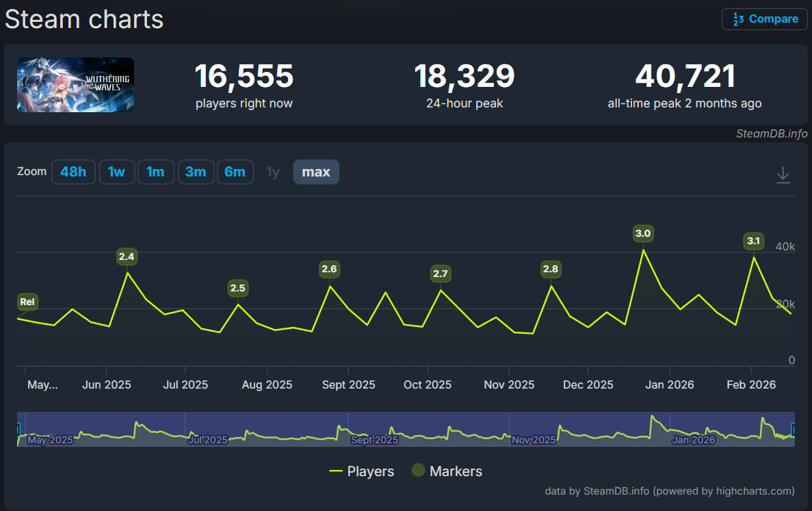Click the 2.8 version marker
812x511 pixels.
[551, 269]
